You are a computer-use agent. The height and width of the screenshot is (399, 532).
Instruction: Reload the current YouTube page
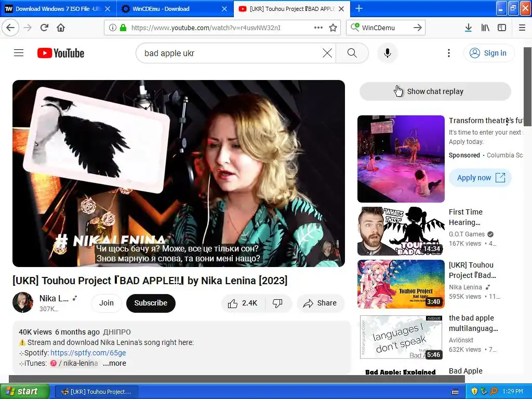click(x=45, y=28)
